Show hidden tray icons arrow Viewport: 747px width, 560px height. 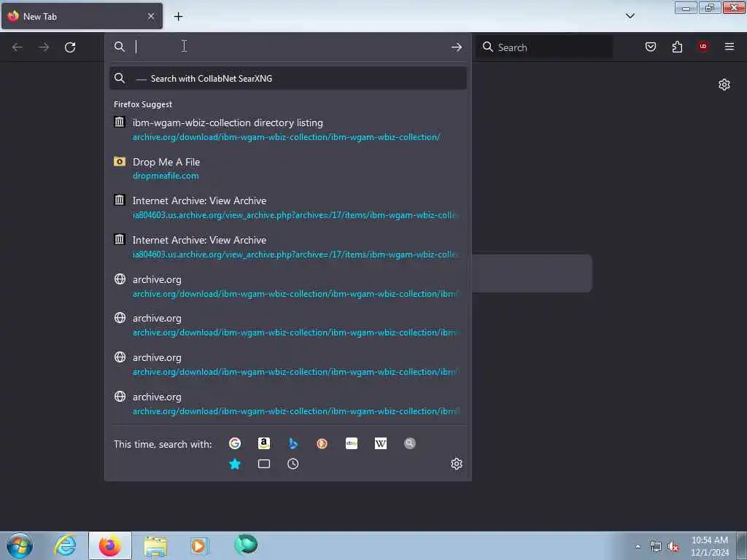(x=638, y=546)
